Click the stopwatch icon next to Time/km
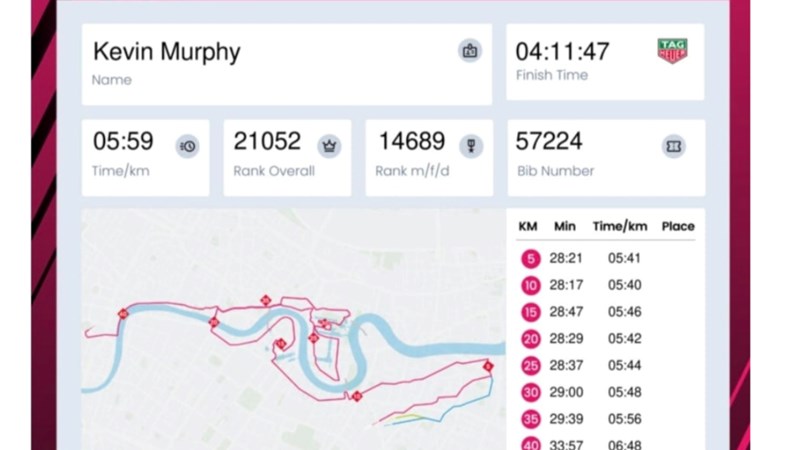 click(x=188, y=146)
